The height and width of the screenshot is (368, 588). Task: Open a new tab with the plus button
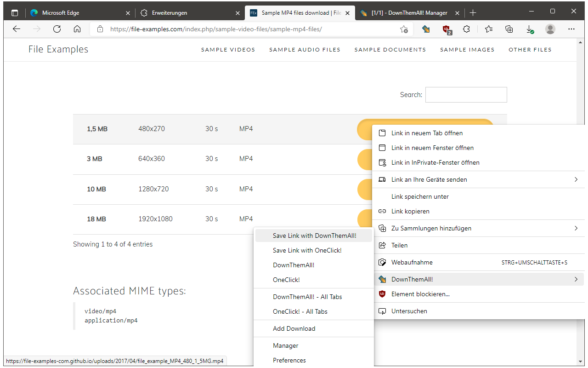click(x=473, y=13)
